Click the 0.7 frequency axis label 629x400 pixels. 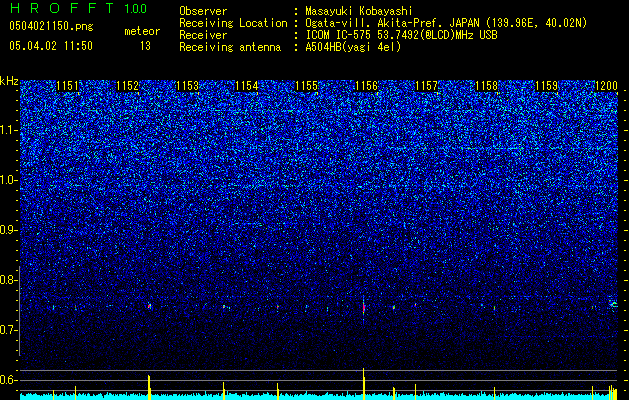[8, 330]
